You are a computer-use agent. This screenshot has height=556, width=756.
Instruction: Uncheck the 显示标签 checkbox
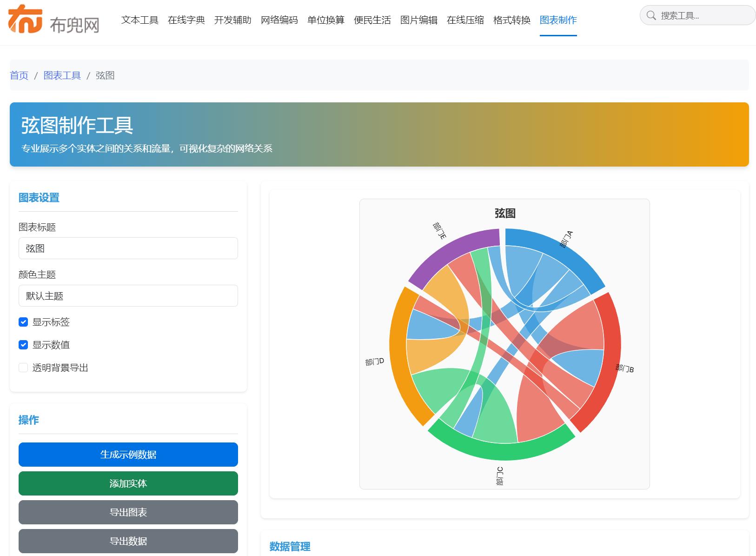coord(23,322)
